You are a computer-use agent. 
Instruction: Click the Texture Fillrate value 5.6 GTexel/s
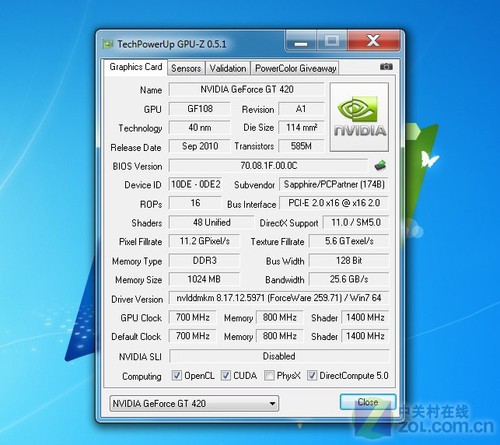tap(349, 241)
